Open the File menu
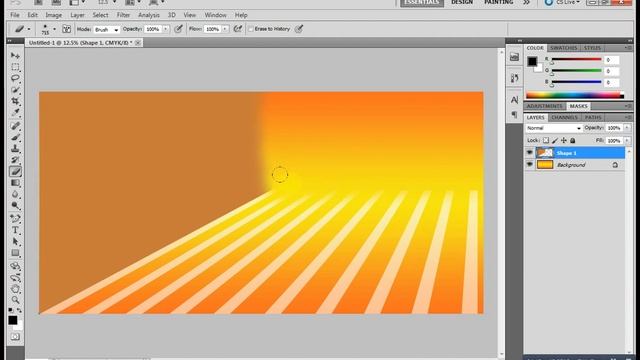Image resolution: width=640 pixels, height=360 pixels. coord(15,15)
